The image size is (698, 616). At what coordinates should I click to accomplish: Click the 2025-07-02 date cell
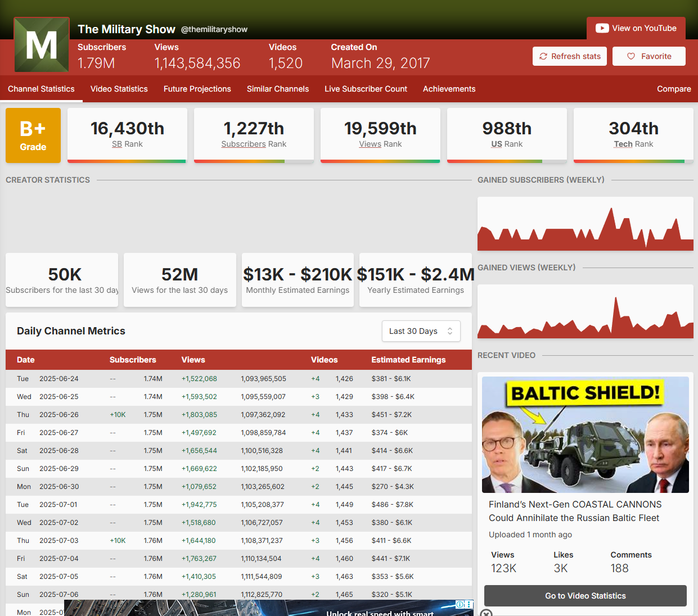click(59, 523)
